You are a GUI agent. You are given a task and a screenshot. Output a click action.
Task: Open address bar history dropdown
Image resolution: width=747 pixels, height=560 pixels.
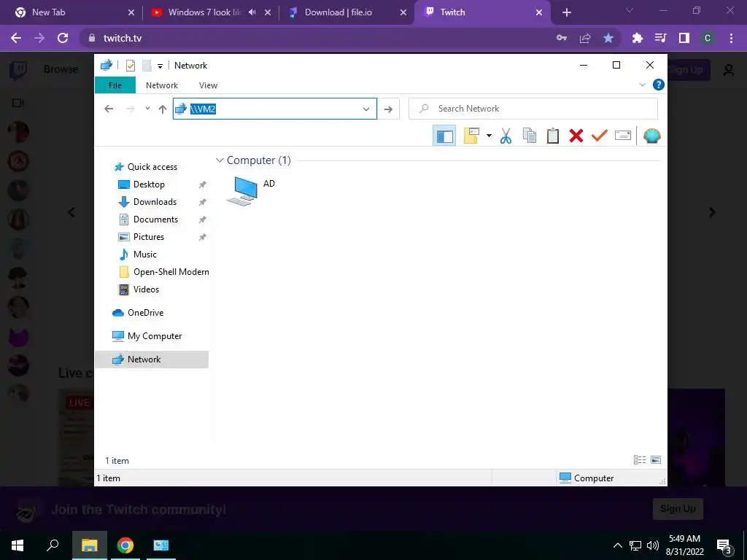pos(366,109)
